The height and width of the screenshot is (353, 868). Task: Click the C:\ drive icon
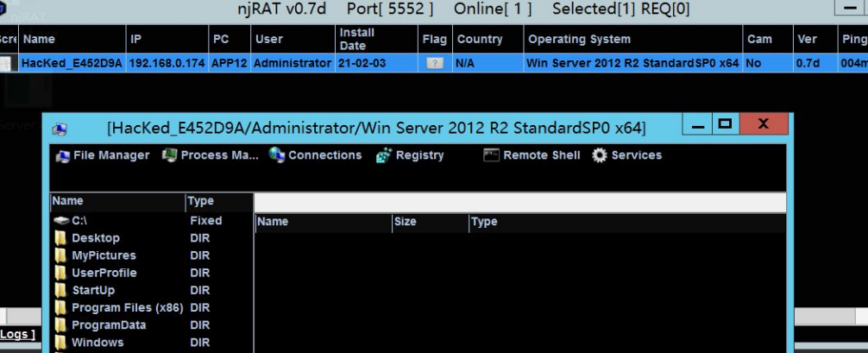pos(61,221)
